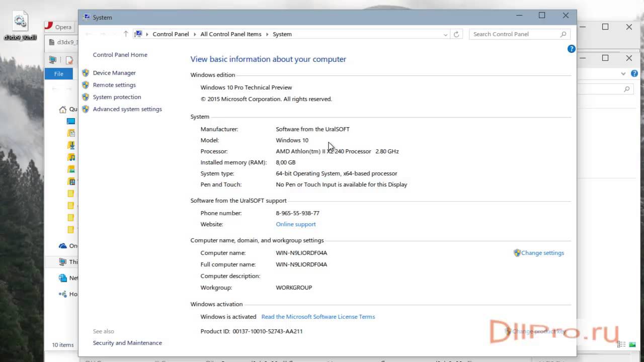Click the Quick access star icon in Explorer
The height and width of the screenshot is (362, 644).
pos(63,109)
